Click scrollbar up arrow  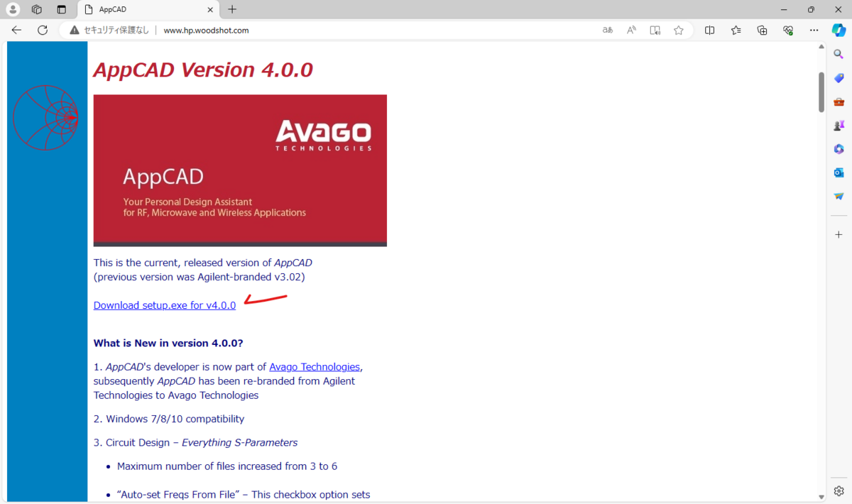[821, 46]
